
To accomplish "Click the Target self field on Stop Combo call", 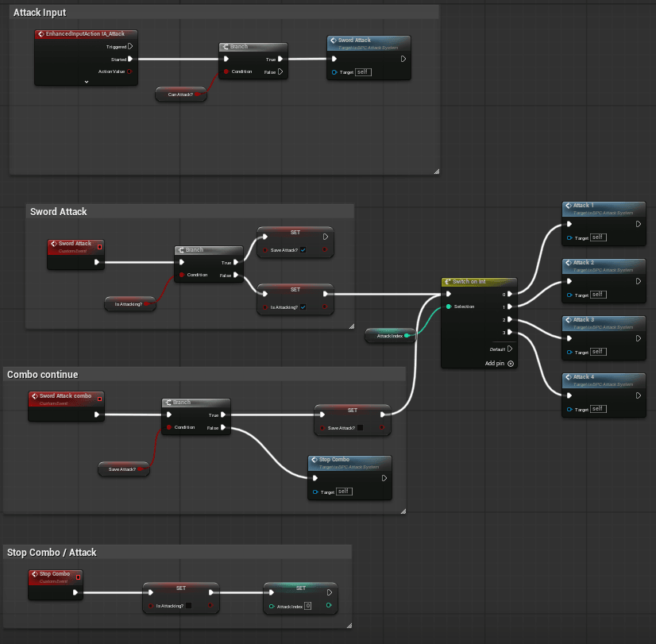I will [x=344, y=492].
